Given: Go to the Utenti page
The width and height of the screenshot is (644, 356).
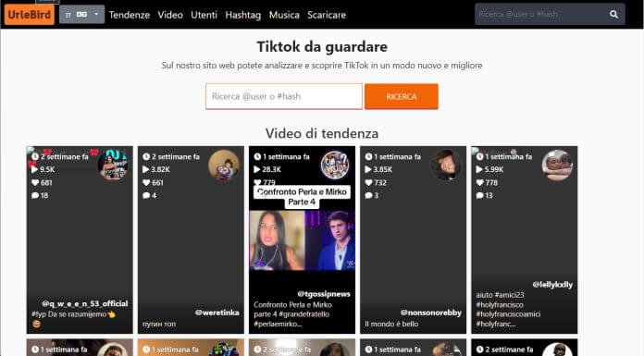Looking at the screenshot, I should pyautogui.click(x=204, y=15).
